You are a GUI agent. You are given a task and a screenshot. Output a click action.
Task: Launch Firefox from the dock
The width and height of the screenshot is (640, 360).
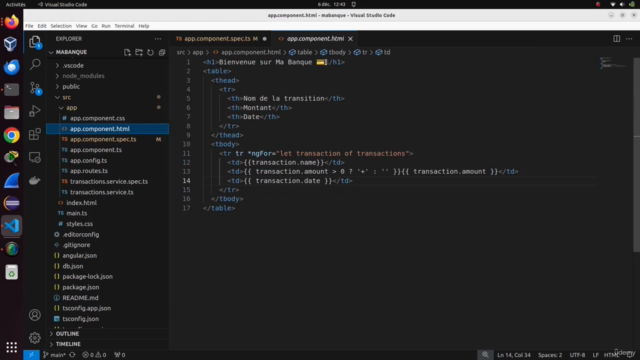11,21
